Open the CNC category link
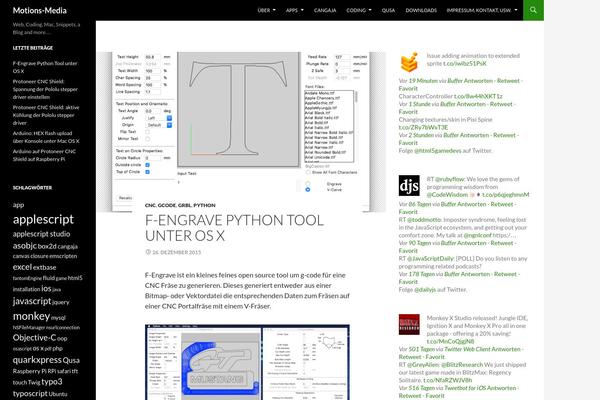The width and height of the screenshot is (600, 400). point(150,205)
